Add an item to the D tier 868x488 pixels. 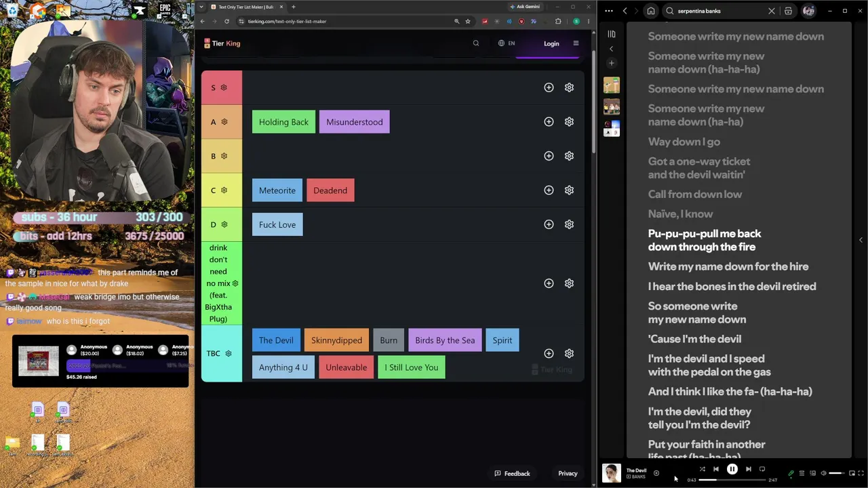coord(549,224)
